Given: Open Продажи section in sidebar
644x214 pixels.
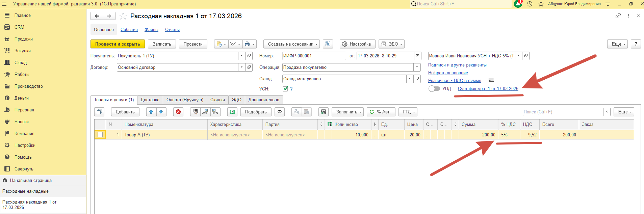Looking at the screenshot, I should click(24, 39).
